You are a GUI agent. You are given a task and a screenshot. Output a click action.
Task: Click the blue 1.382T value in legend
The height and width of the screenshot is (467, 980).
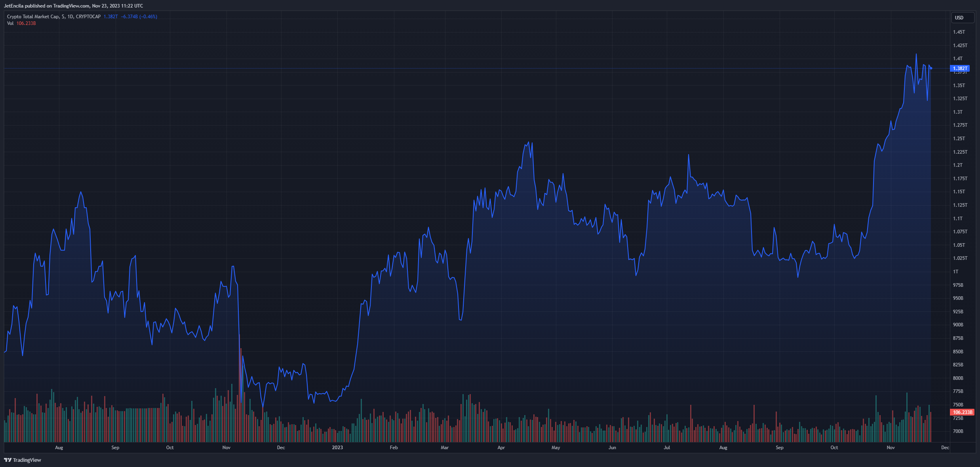pos(110,17)
